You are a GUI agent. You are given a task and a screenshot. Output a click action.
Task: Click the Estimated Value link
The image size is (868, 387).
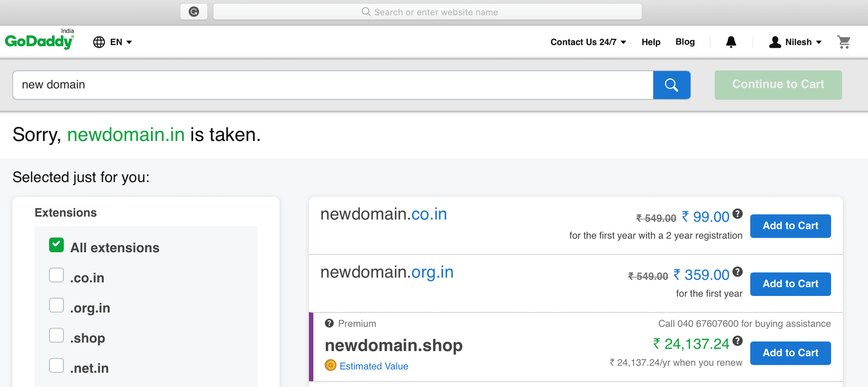pos(374,366)
